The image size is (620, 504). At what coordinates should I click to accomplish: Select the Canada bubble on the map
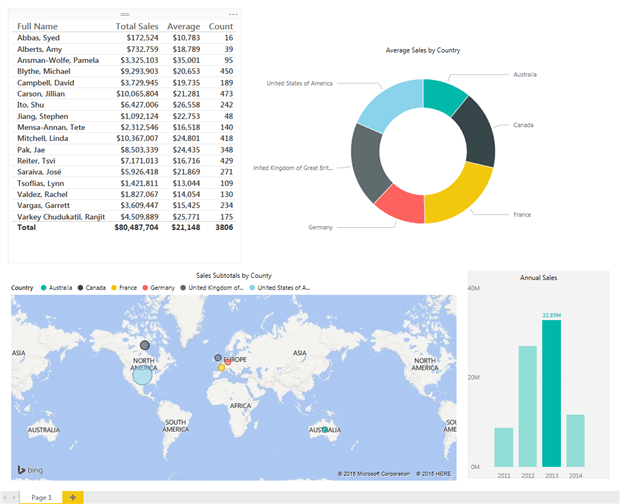coord(145,345)
